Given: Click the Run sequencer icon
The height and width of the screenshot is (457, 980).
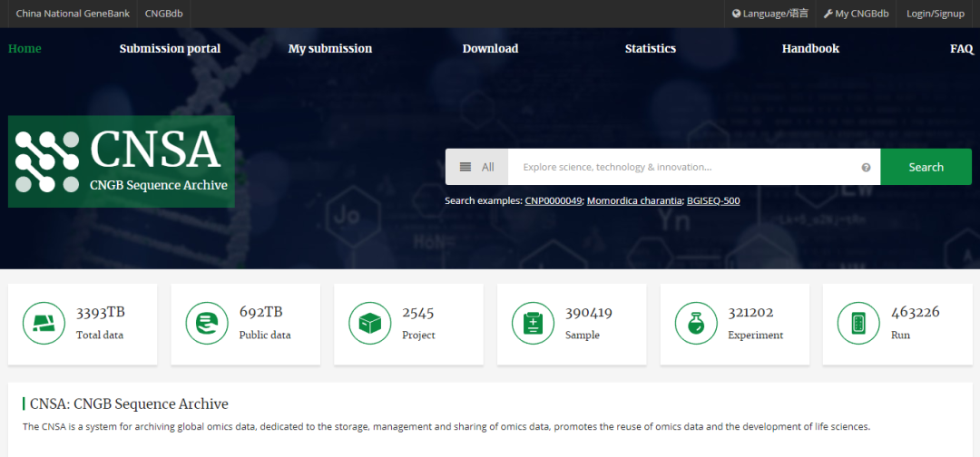Looking at the screenshot, I should pyautogui.click(x=858, y=323).
